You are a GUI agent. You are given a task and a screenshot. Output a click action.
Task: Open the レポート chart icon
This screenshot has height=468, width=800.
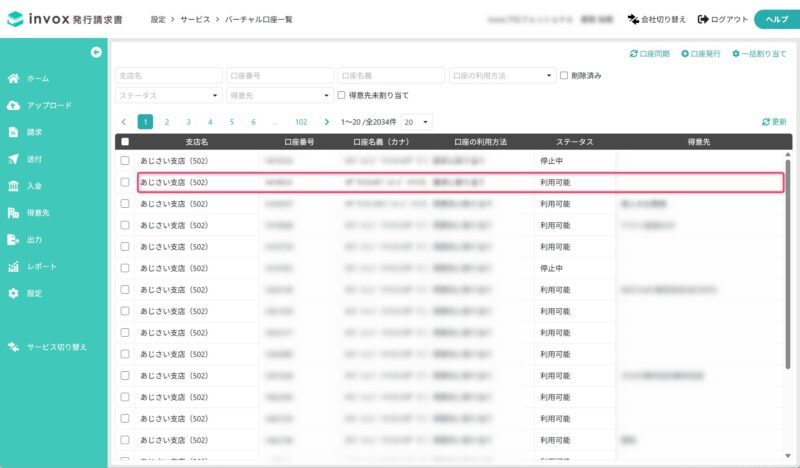coord(14,266)
